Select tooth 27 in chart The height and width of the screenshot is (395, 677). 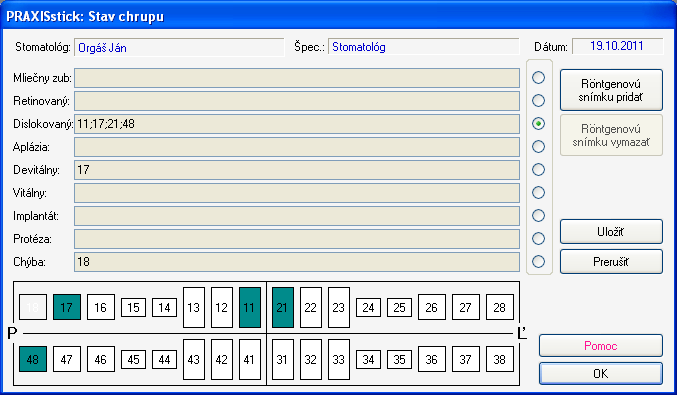(465, 307)
